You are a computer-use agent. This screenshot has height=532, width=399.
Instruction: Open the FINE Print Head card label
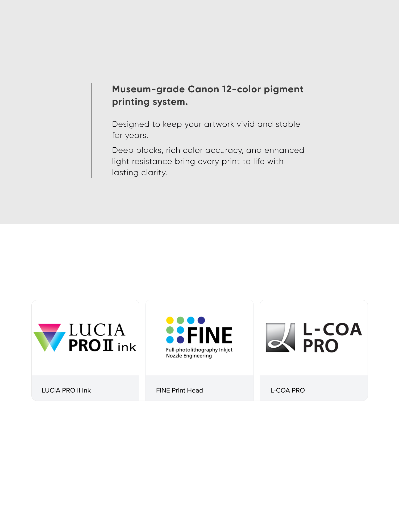point(180,390)
